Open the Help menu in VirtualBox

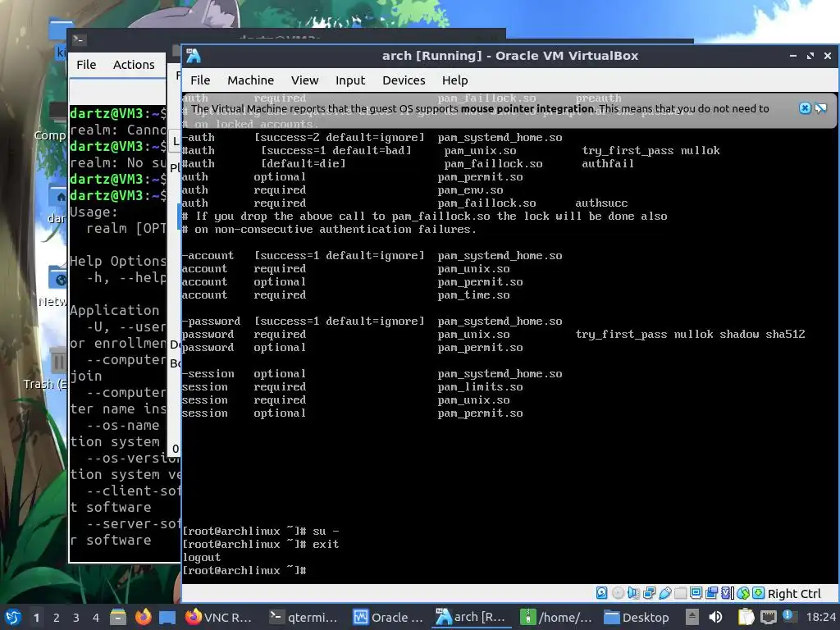[x=454, y=80]
